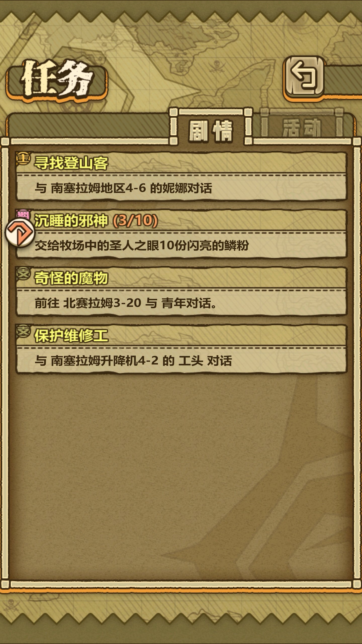This screenshot has height=644, width=362.
Task: Tap the side-quest badge on 奇怪的魔物
Action: pos(23,273)
